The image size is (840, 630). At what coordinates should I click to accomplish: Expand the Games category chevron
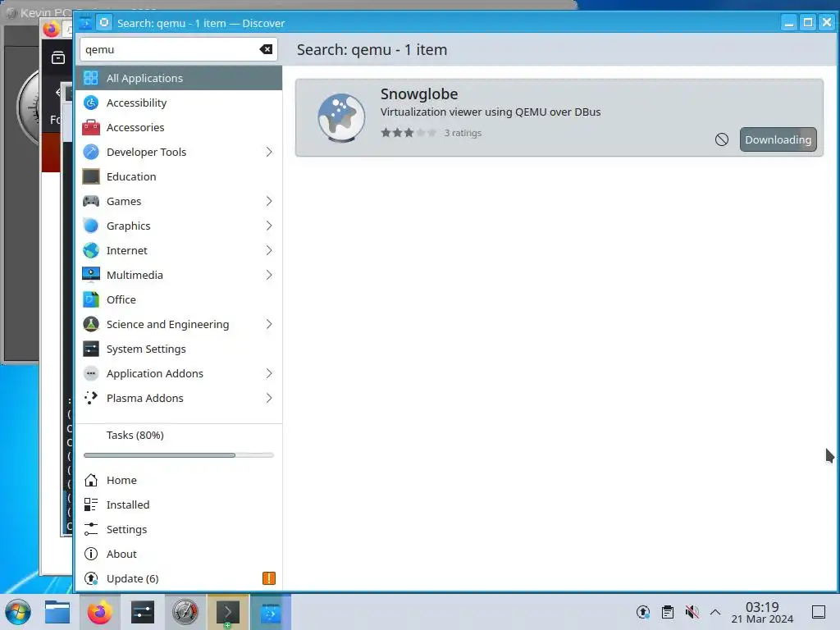(x=269, y=202)
